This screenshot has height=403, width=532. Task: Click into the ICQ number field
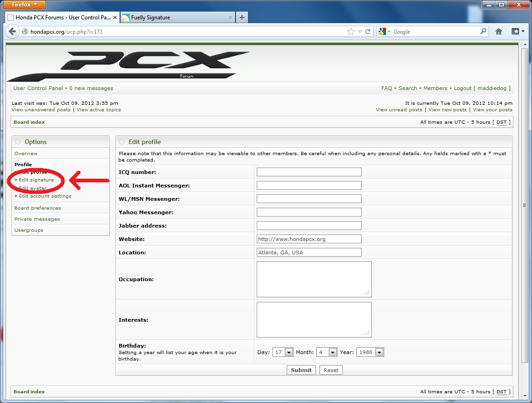tap(309, 172)
